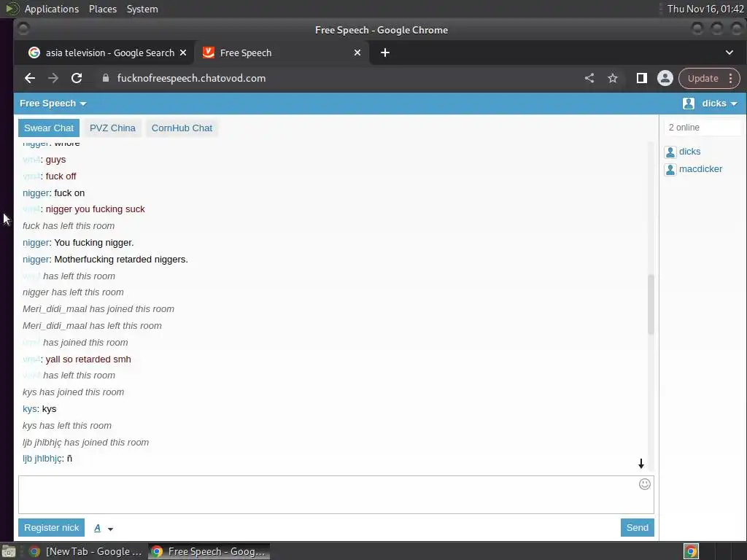This screenshot has height=560, width=747.
Task: Click the text format A icon
Action: (97, 528)
